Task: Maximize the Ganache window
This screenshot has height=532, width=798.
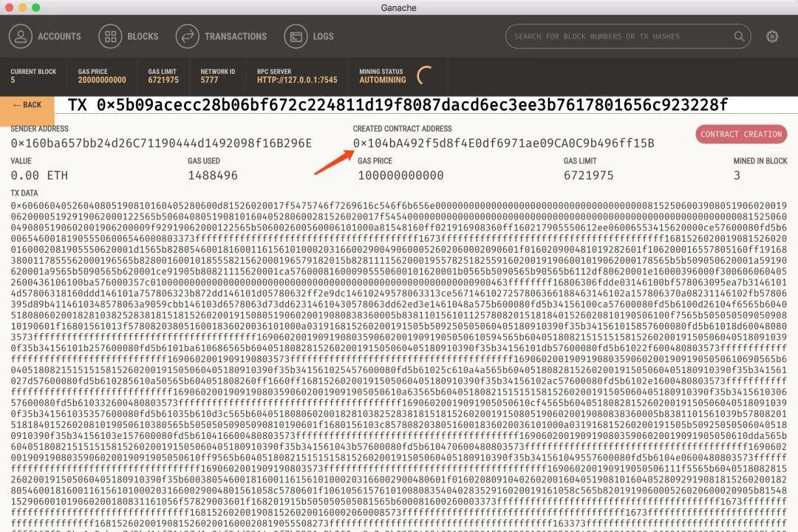Action: (x=35, y=7)
